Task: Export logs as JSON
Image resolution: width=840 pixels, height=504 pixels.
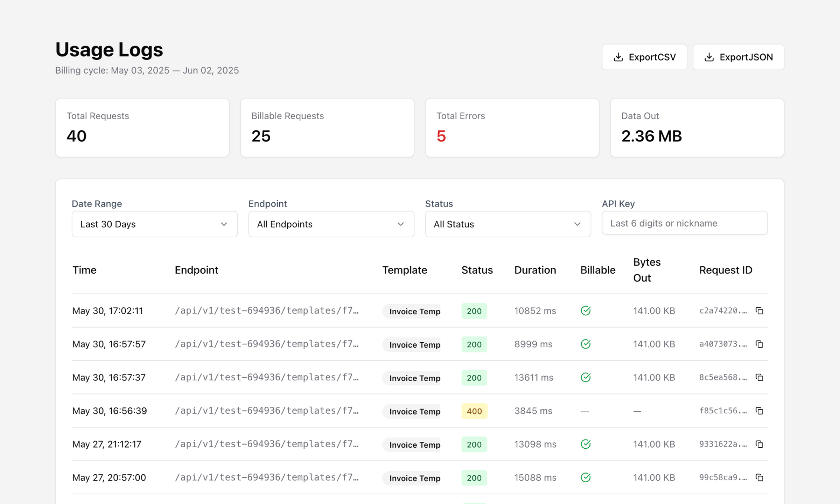Action: tap(738, 57)
